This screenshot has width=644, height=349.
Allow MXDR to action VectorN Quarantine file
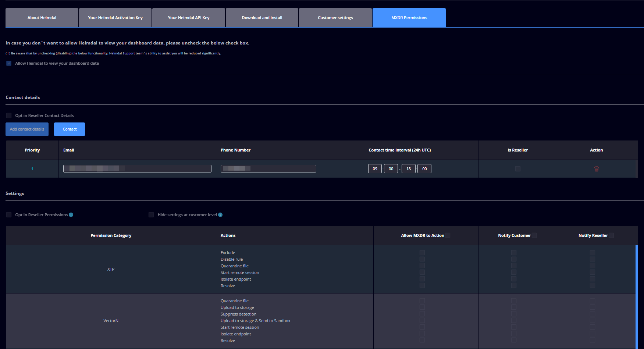click(x=422, y=301)
